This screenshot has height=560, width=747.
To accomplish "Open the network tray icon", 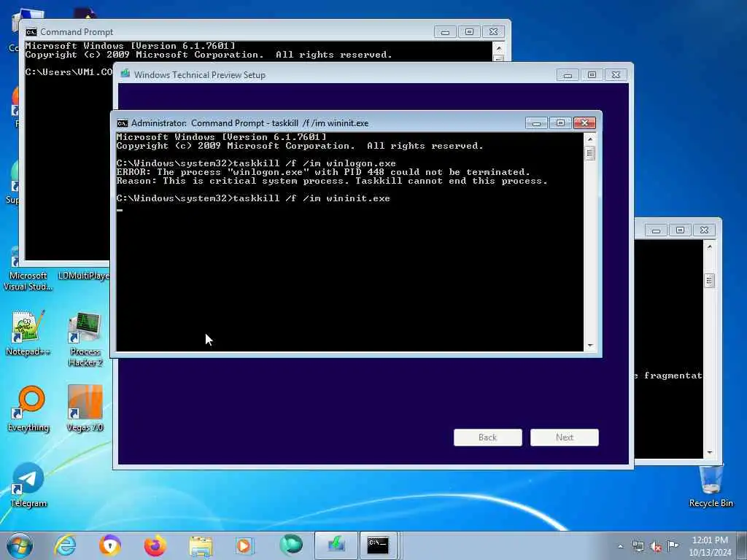I will 638,546.
